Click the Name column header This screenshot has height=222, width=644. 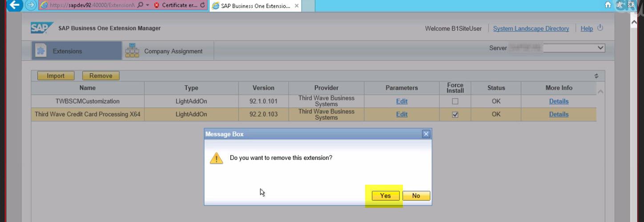pos(88,88)
